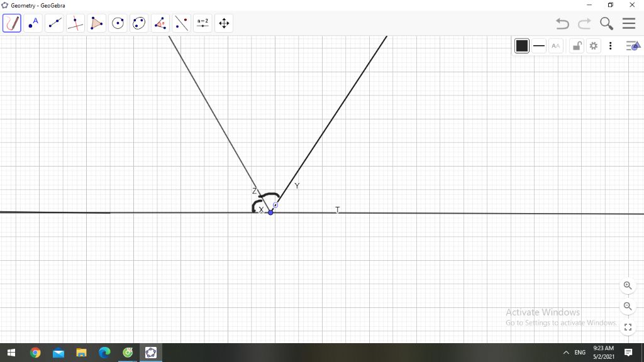Enter fullscreen mode
Viewport: 644px width, 362px height.
click(628, 327)
